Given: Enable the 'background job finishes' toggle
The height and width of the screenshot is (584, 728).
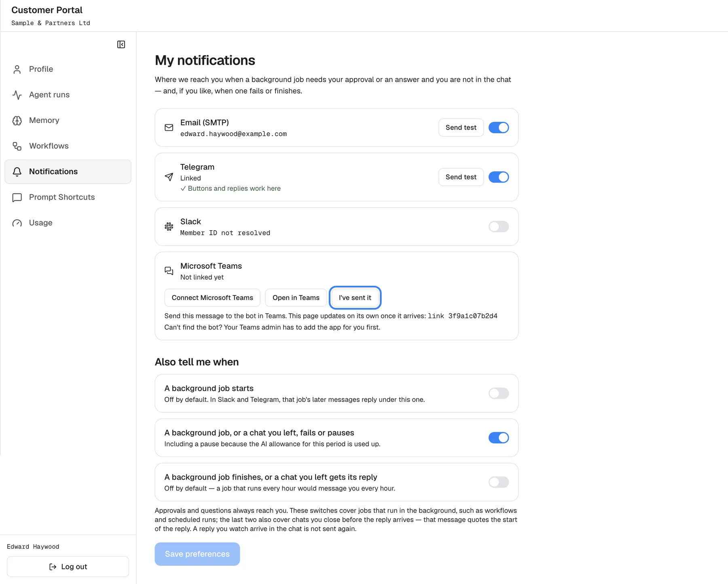Looking at the screenshot, I should point(499,482).
